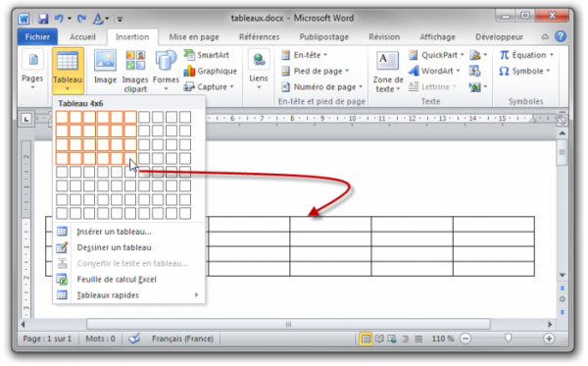Screen dimensions: 588x366
Task: Click the next page browse button
Action: (563, 312)
